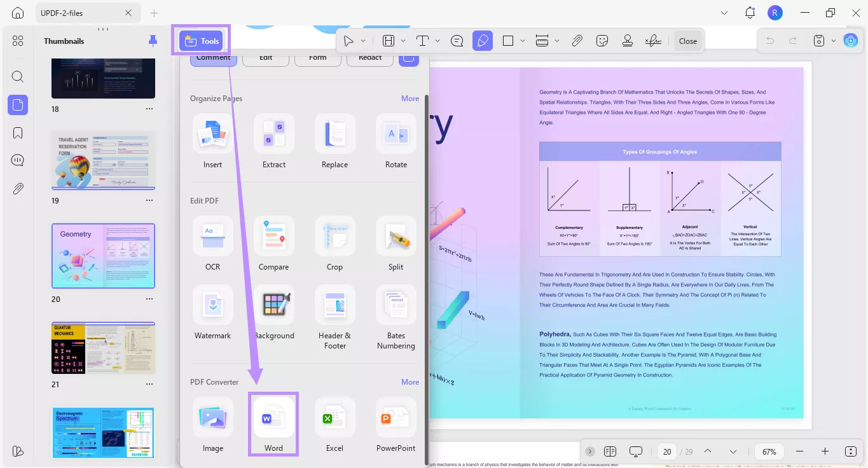868x468 pixels.
Task: Open the search panel in the sidebar
Action: (17, 76)
